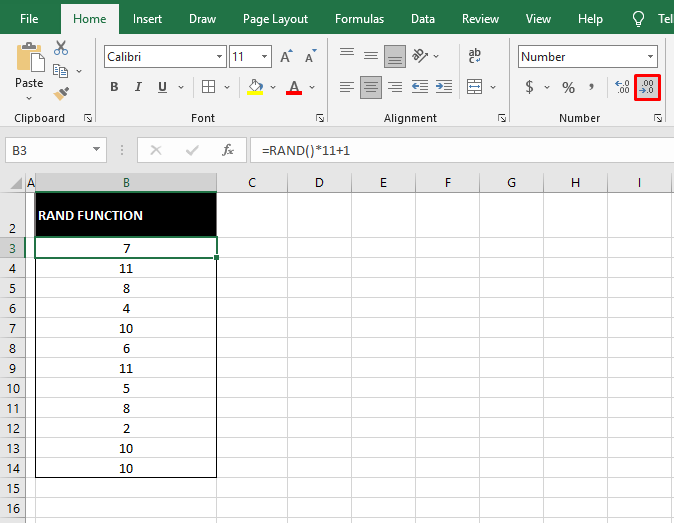Apply Comma Style format
Image resolution: width=674 pixels, height=523 pixels.
point(591,88)
